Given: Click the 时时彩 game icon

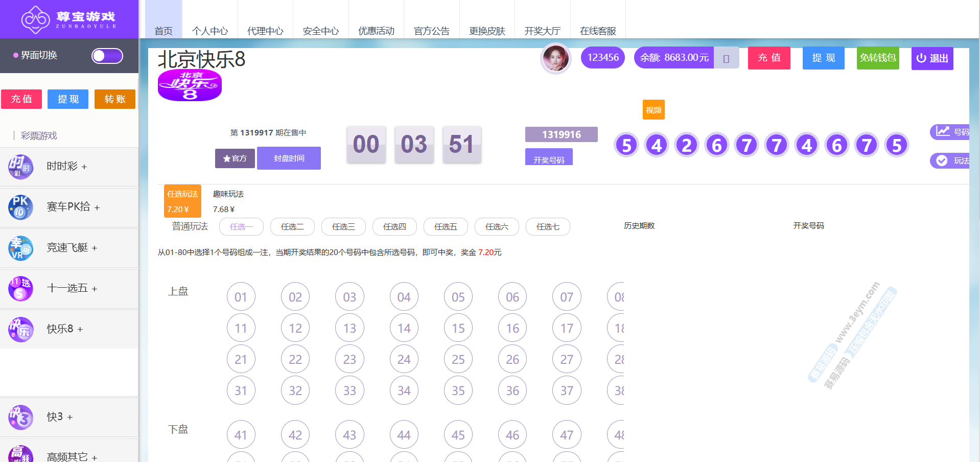Looking at the screenshot, I should [x=20, y=167].
